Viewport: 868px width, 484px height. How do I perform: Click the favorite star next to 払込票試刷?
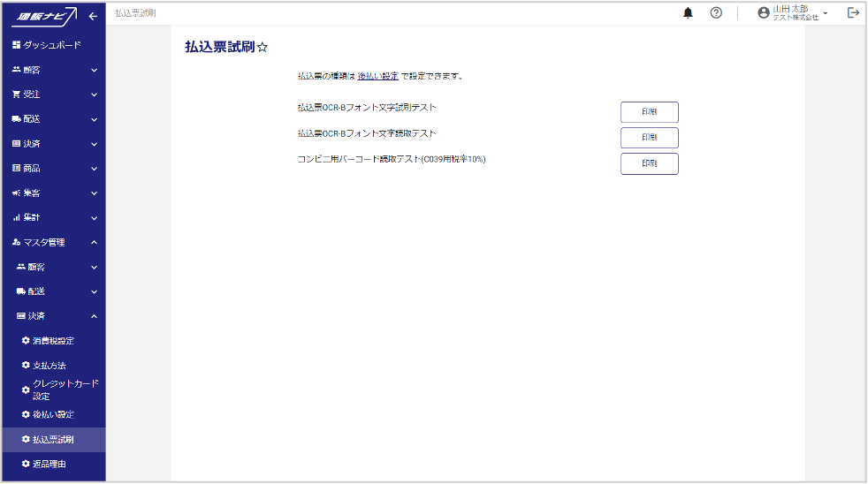pos(262,49)
